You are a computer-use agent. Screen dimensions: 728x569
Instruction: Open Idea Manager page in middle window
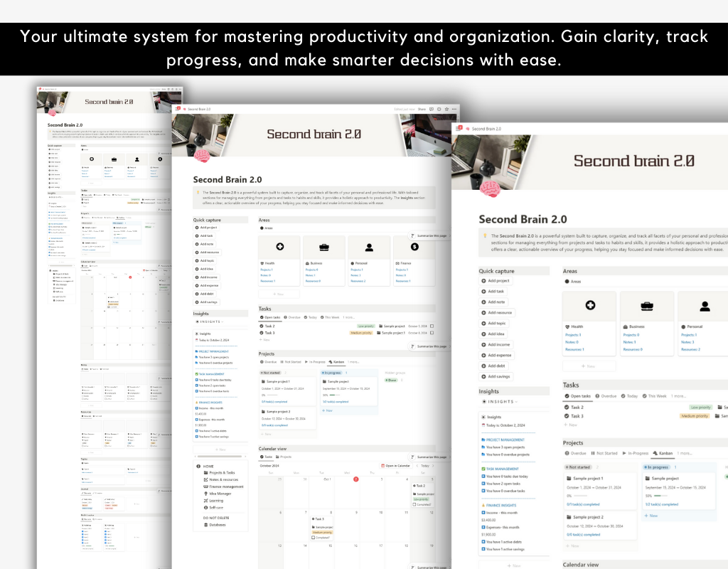coord(218,494)
